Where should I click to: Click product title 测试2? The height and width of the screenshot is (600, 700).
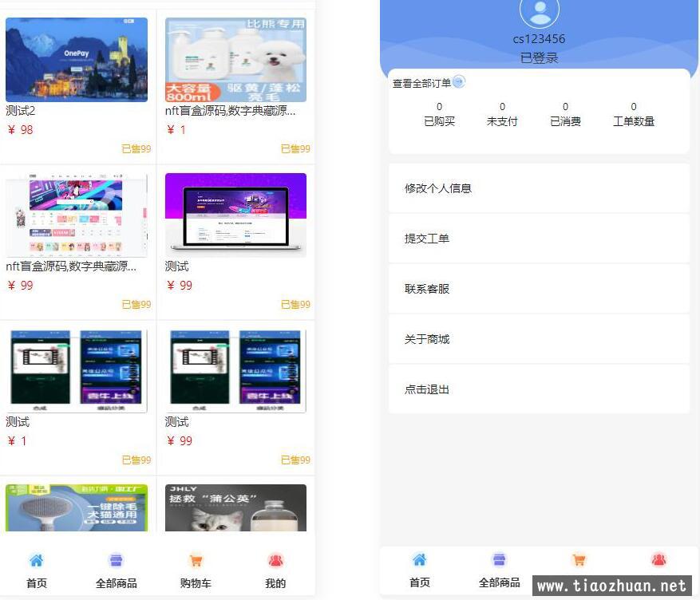coord(21,111)
